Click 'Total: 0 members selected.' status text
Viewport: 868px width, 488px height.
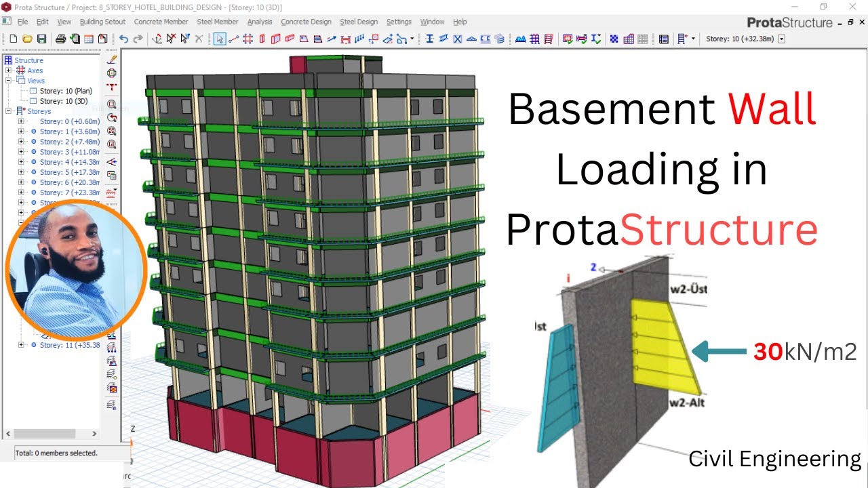coord(56,453)
